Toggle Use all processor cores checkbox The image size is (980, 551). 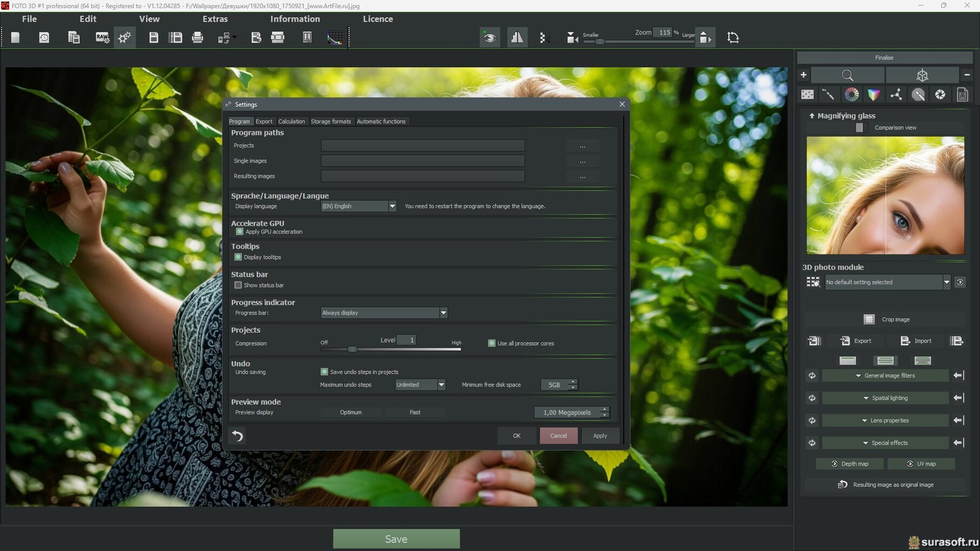coord(492,344)
